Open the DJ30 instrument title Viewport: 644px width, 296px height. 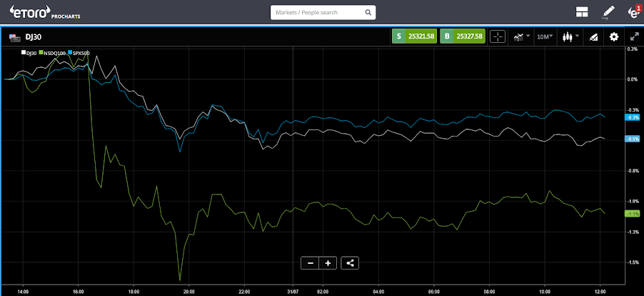tap(34, 37)
